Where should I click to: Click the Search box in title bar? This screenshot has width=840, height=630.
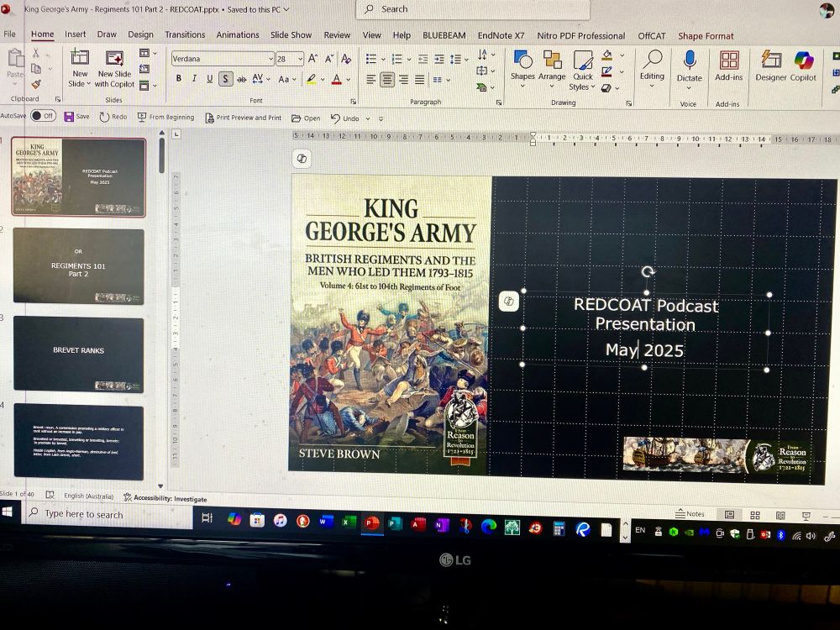pos(472,9)
